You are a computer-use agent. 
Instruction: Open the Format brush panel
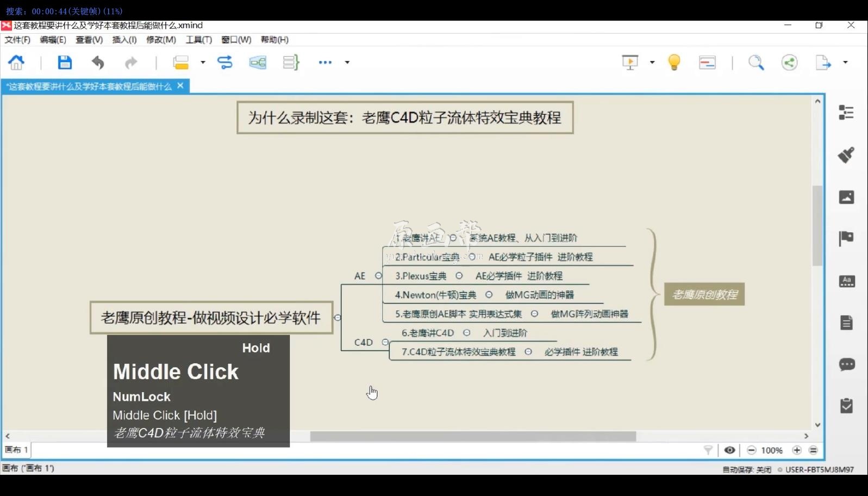(846, 155)
